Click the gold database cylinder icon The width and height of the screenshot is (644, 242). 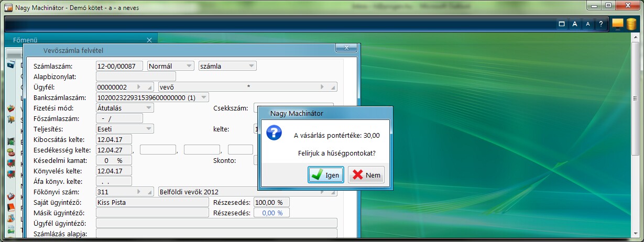631,24
